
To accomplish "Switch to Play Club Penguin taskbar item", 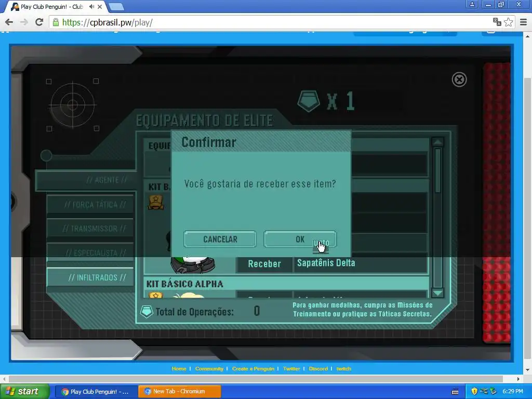I will click(96, 392).
